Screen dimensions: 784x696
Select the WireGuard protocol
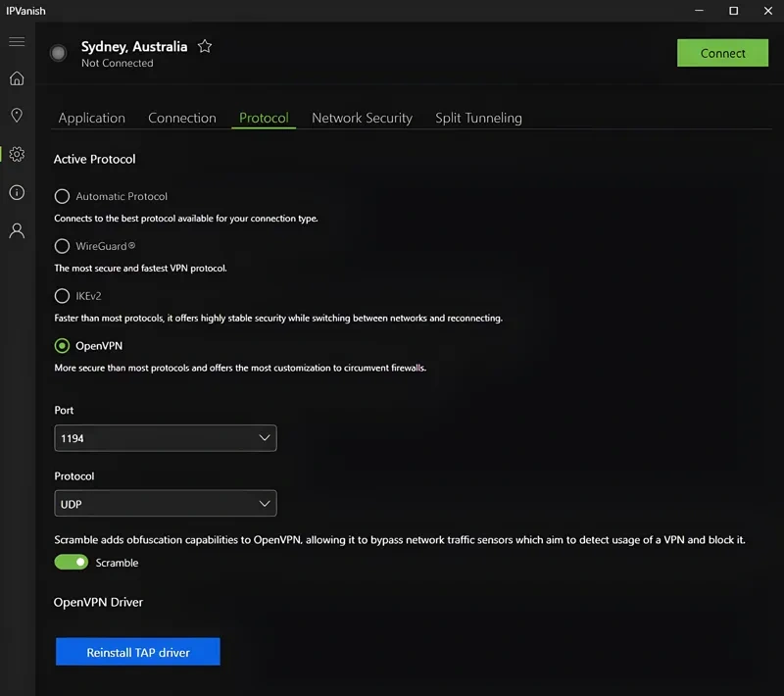pos(62,246)
